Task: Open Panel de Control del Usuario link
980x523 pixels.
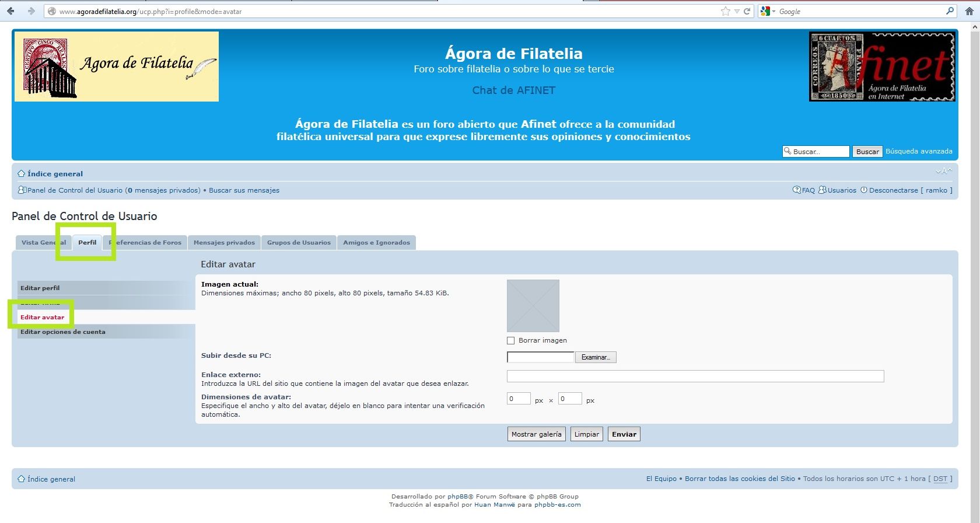Action: [75, 190]
